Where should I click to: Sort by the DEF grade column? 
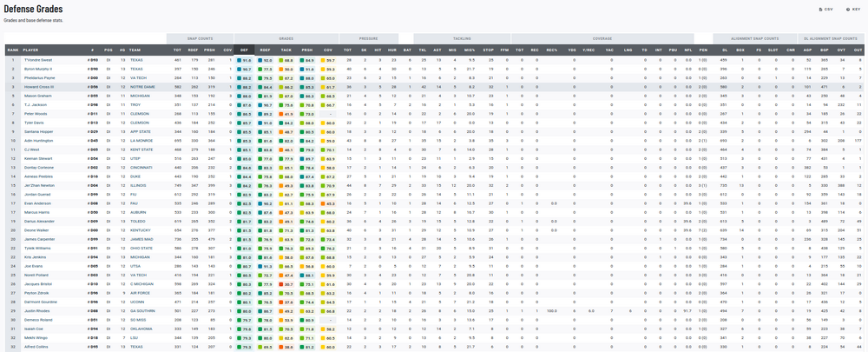pyautogui.click(x=244, y=50)
